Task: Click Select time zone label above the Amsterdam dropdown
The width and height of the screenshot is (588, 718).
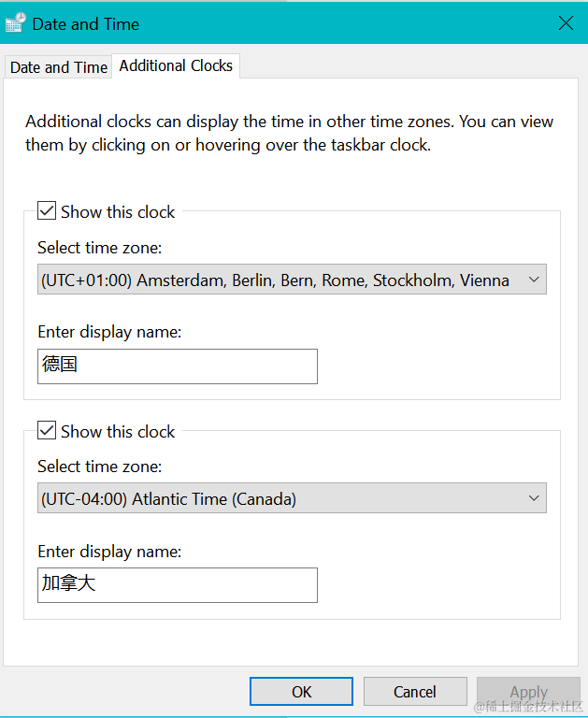Action: tap(100, 248)
